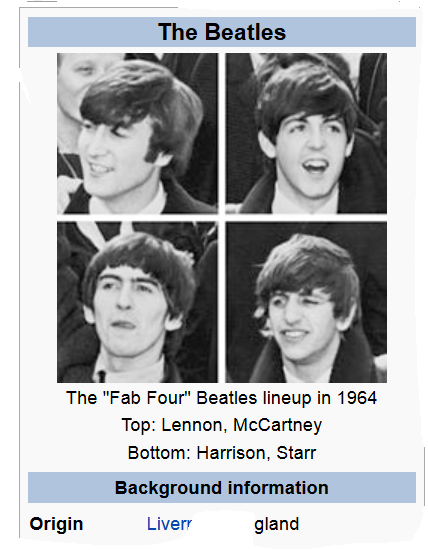Click "The Beatles" infobox title header
The image size is (428, 550).
coord(222,32)
